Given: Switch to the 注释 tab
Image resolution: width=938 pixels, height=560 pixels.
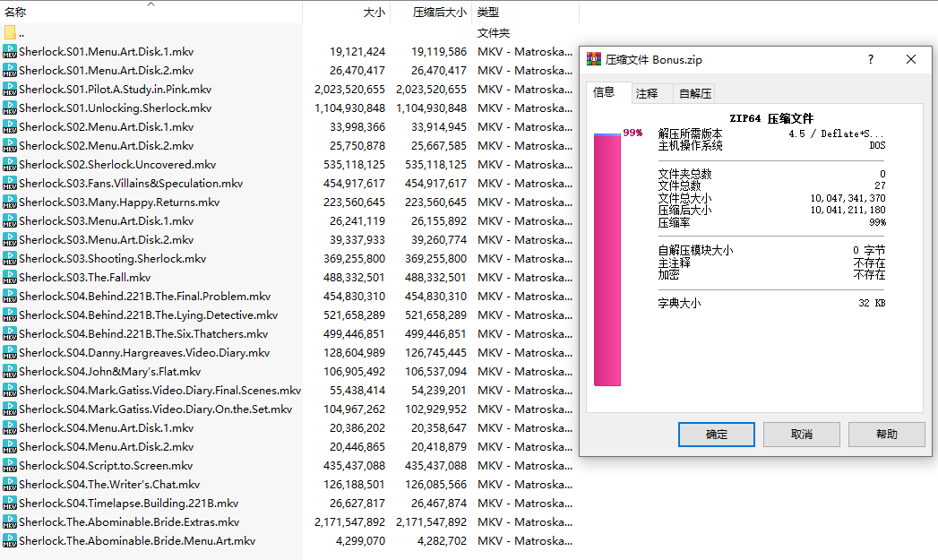Looking at the screenshot, I should pos(647,93).
